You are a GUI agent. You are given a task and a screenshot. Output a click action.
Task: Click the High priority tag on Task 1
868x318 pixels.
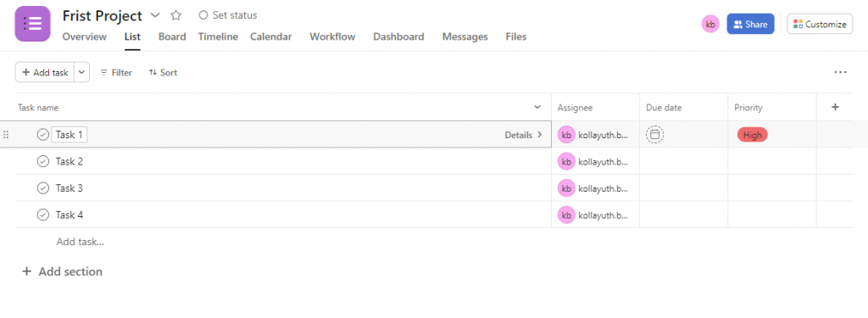(753, 135)
